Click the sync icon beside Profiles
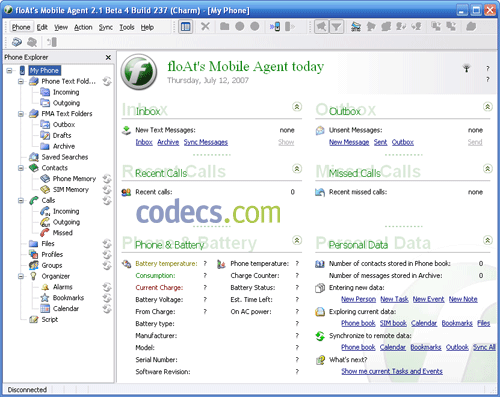 pos(107,254)
